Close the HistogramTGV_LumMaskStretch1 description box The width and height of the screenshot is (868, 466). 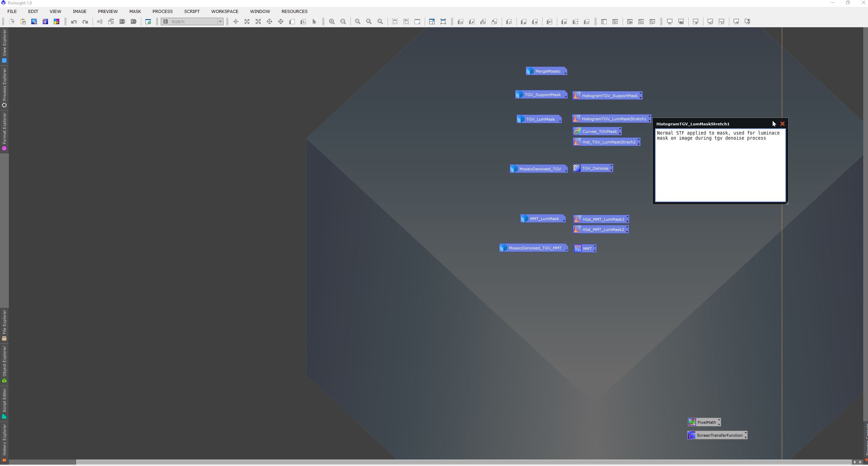[782, 124]
